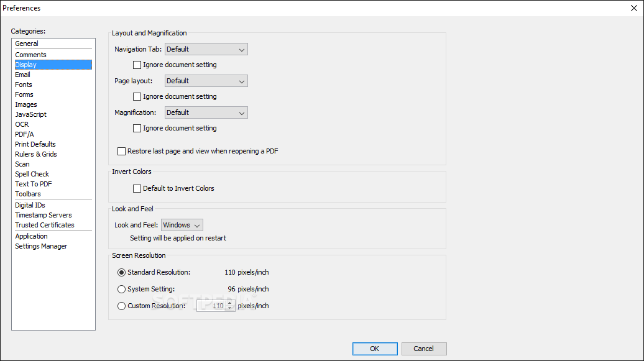
Task: Increase custom resolution with up arrow
Action: [x=230, y=303]
